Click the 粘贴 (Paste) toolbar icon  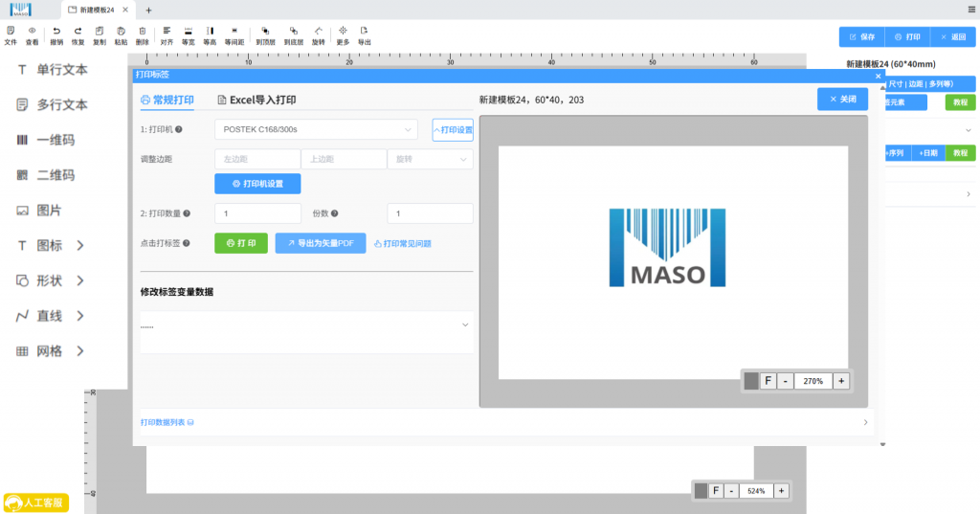point(121,35)
